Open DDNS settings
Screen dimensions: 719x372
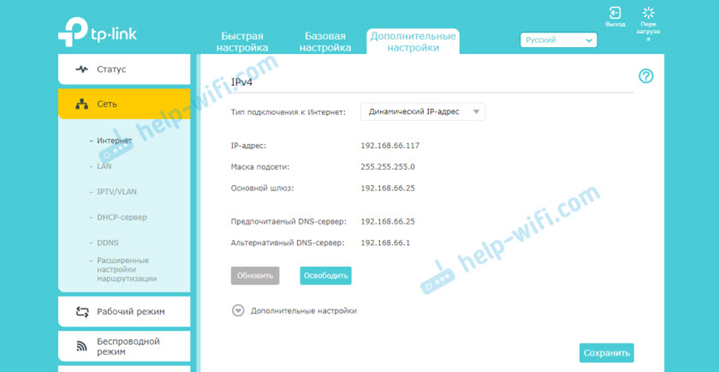pos(107,243)
